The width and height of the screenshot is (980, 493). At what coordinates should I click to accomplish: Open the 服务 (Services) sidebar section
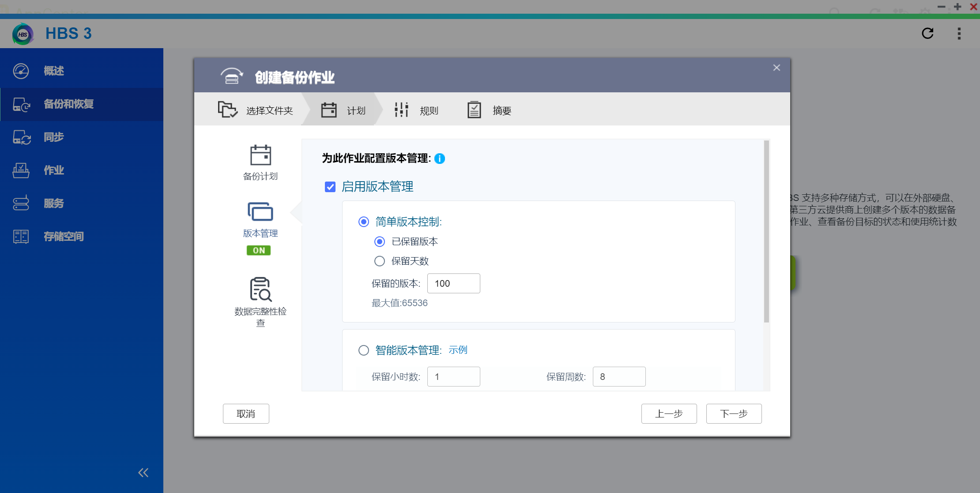tap(54, 203)
